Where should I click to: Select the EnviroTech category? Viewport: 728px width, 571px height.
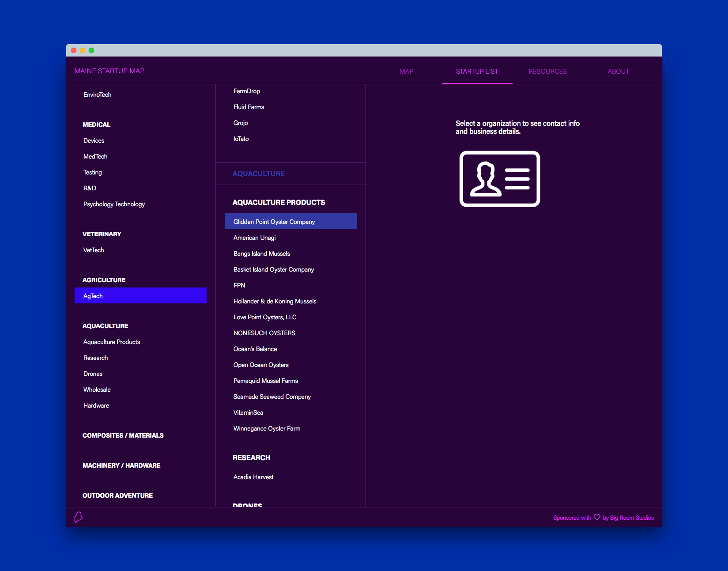97,95
